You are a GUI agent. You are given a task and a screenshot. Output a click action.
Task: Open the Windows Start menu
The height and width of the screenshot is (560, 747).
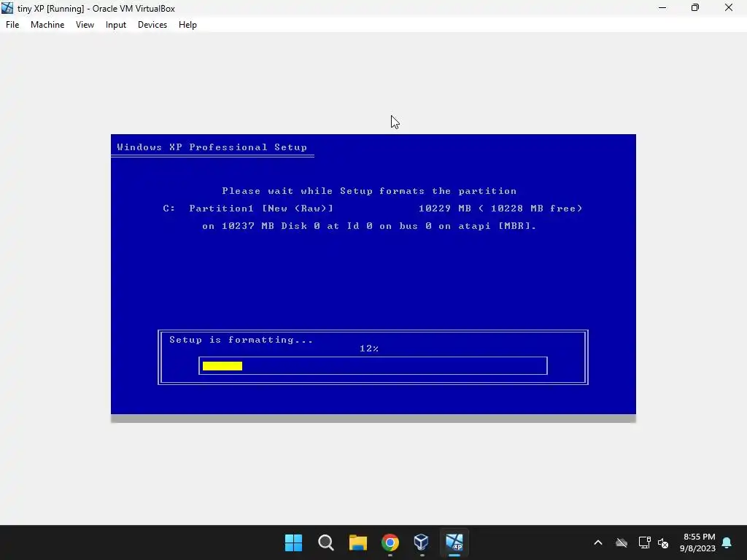[x=293, y=542]
